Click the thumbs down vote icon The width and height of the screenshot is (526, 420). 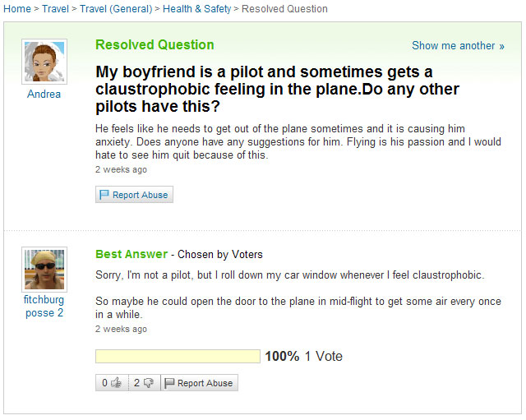148,383
